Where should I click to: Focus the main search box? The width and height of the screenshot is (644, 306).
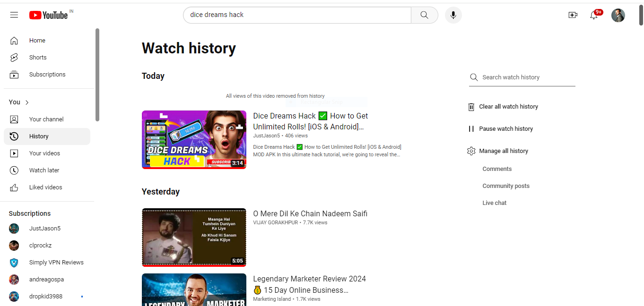coord(297,15)
